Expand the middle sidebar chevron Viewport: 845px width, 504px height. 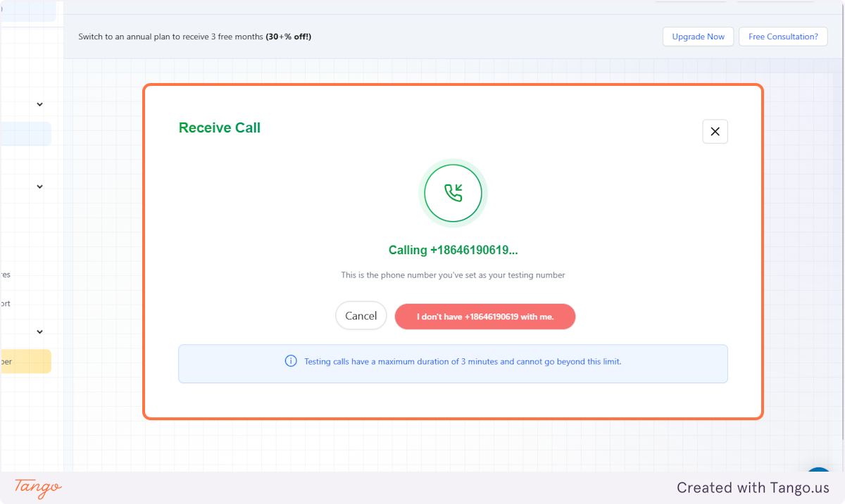point(39,187)
